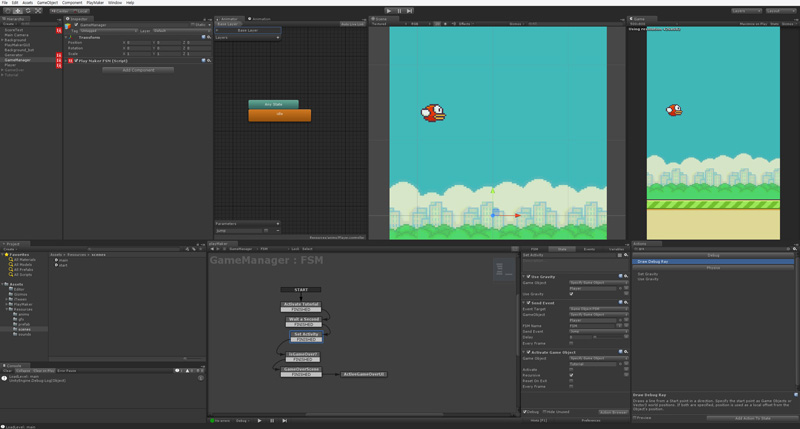
Task: Open the Play Maker FSM help icon
Action: (204, 61)
